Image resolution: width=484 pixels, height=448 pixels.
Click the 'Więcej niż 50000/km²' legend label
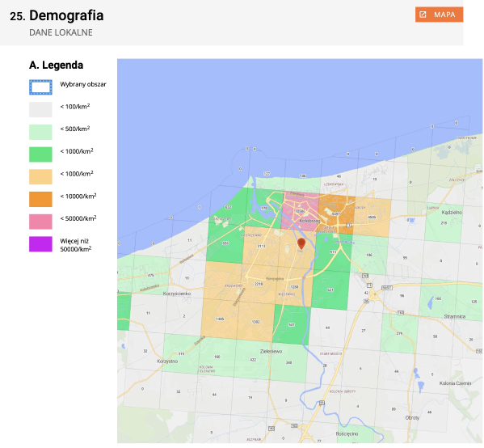click(76, 245)
